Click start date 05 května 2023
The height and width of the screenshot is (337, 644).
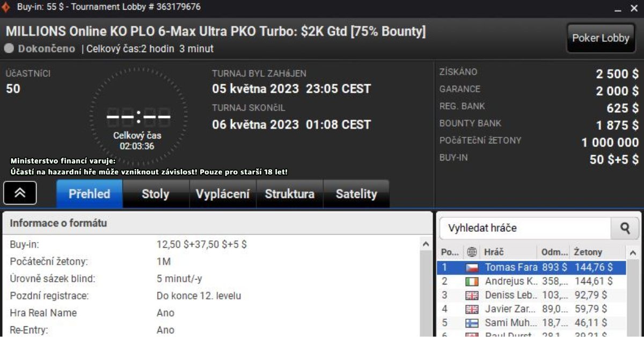255,89
